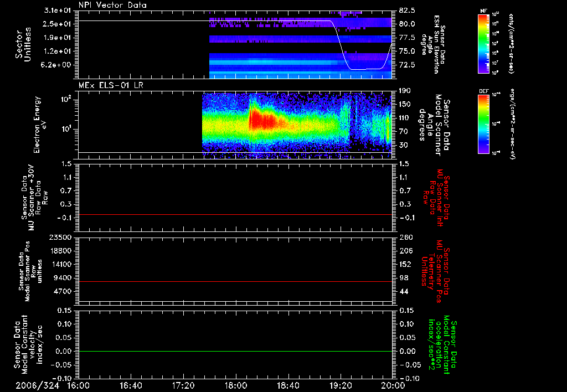Click the 9400 scanner position tick label
This screenshot has width=567, height=392.
click(x=63, y=278)
